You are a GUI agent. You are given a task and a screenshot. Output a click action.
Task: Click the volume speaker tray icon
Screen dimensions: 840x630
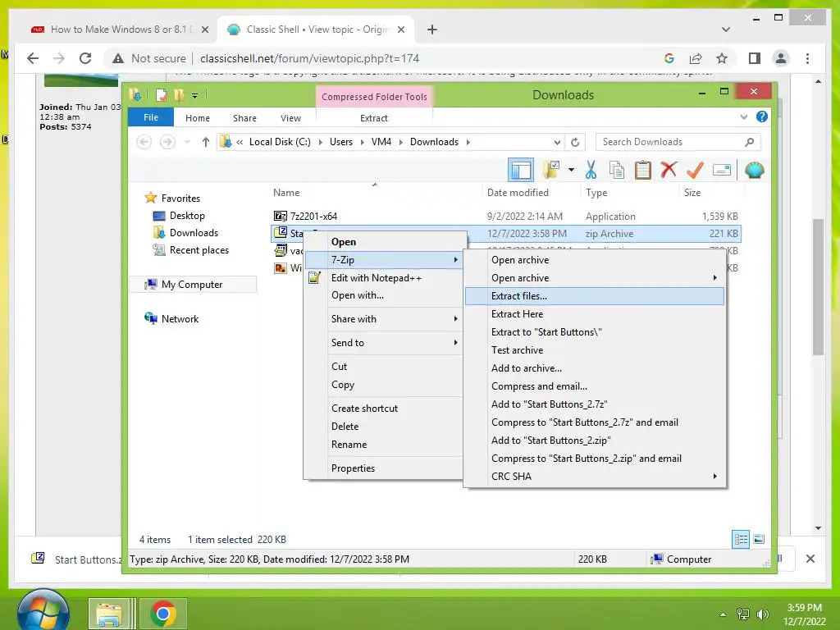[x=762, y=614]
